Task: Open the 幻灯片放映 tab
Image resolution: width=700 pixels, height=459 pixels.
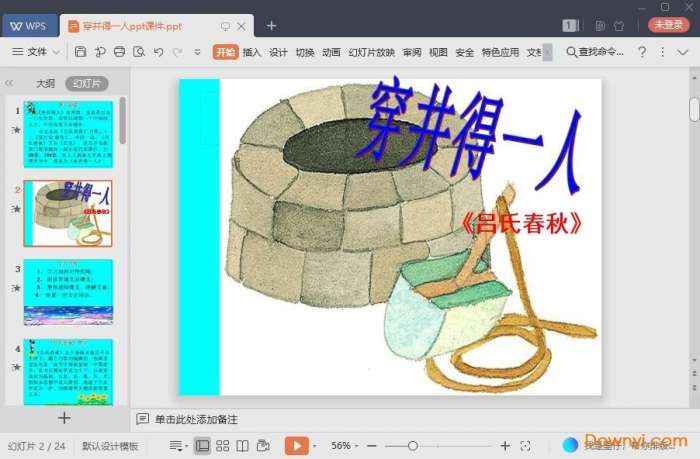Action: pyautogui.click(x=371, y=52)
